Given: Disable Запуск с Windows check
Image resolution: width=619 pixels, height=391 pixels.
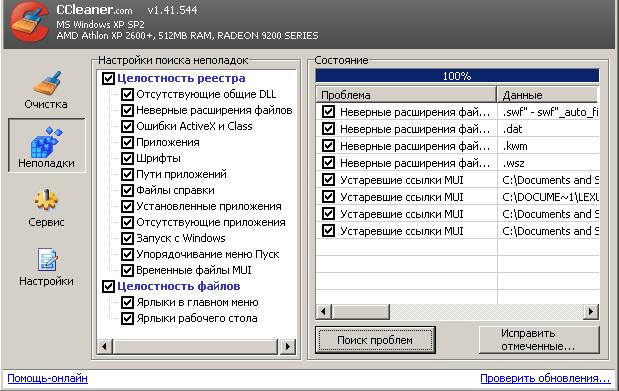Looking at the screenshot, I should click(127, 238).
